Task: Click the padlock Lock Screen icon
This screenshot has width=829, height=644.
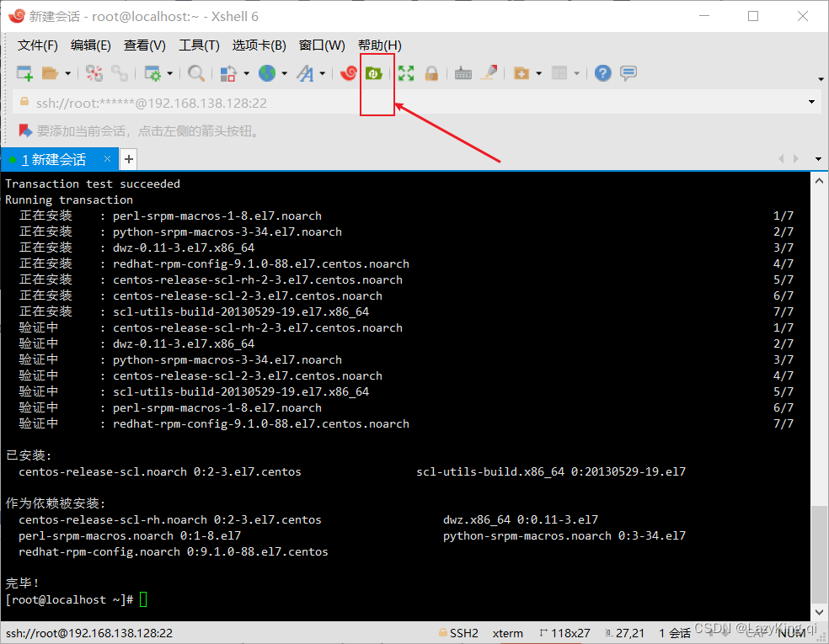Action: [x=431, y=73]
